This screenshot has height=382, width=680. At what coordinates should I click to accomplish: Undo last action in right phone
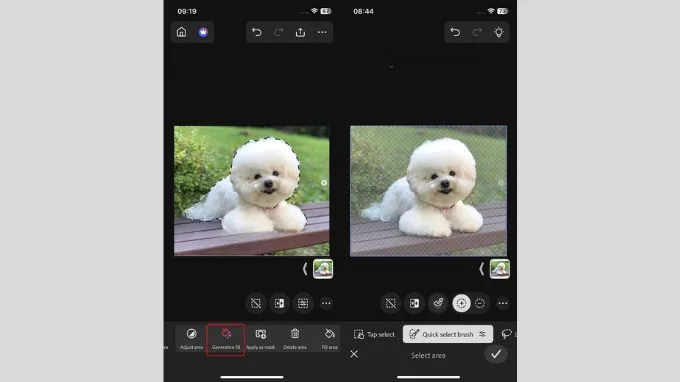[x=455, y=32]
